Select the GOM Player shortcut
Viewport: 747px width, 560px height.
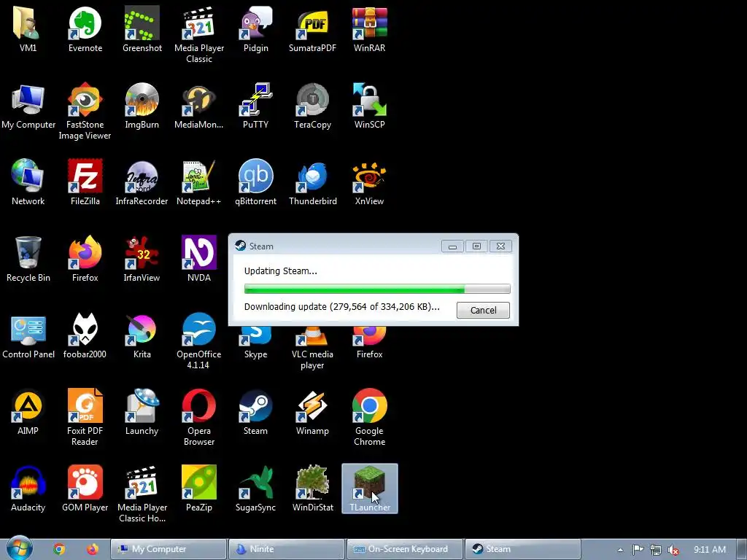85,489
